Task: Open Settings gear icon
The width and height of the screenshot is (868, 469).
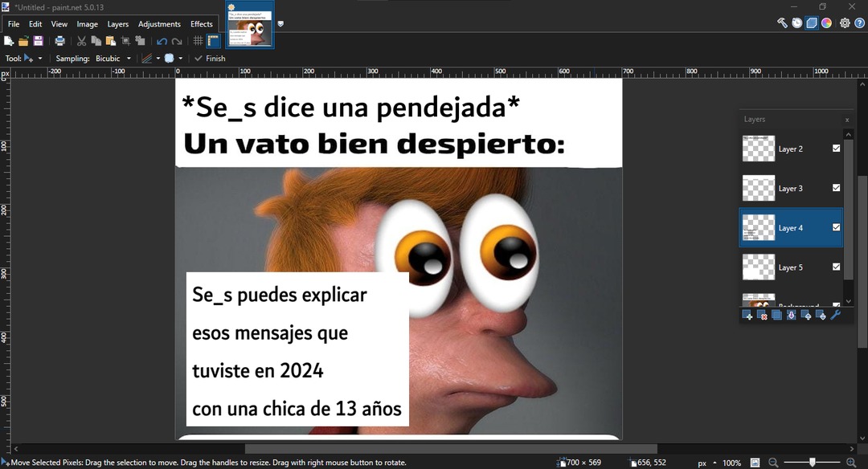Action: click(845, 23)
